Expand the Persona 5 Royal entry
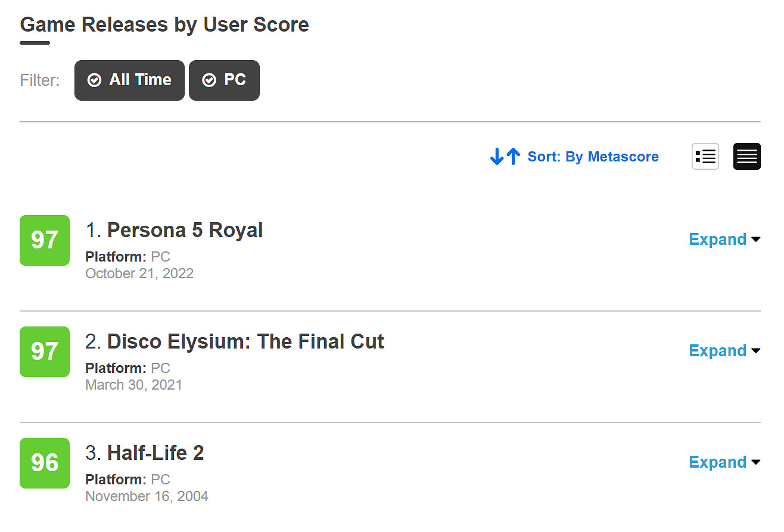This screenshot has height=532, width=784. 724,239
